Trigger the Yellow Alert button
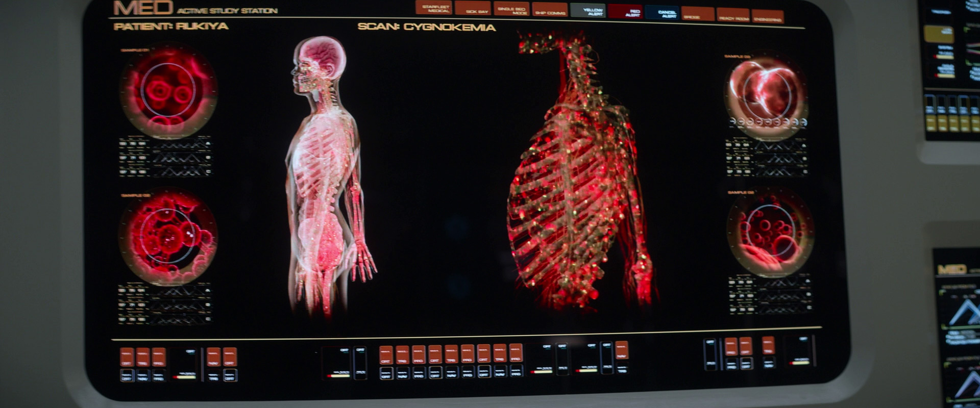 tap(588, 11)
